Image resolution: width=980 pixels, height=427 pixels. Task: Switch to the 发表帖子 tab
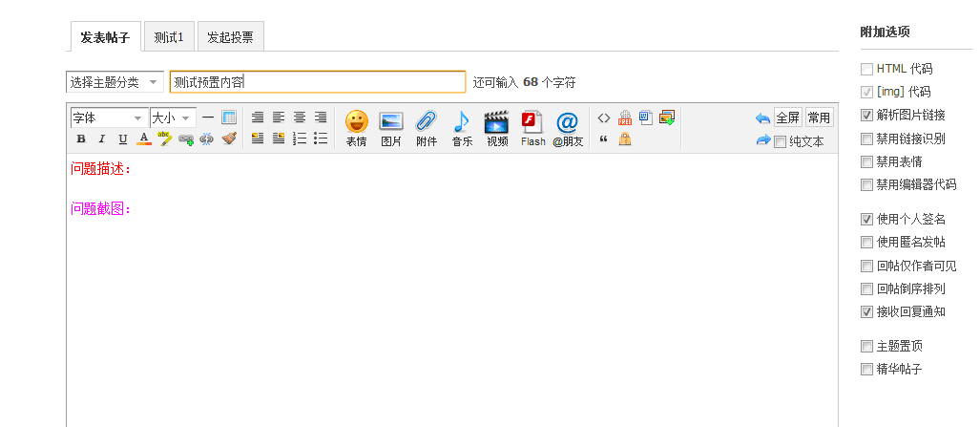(105, 37)
